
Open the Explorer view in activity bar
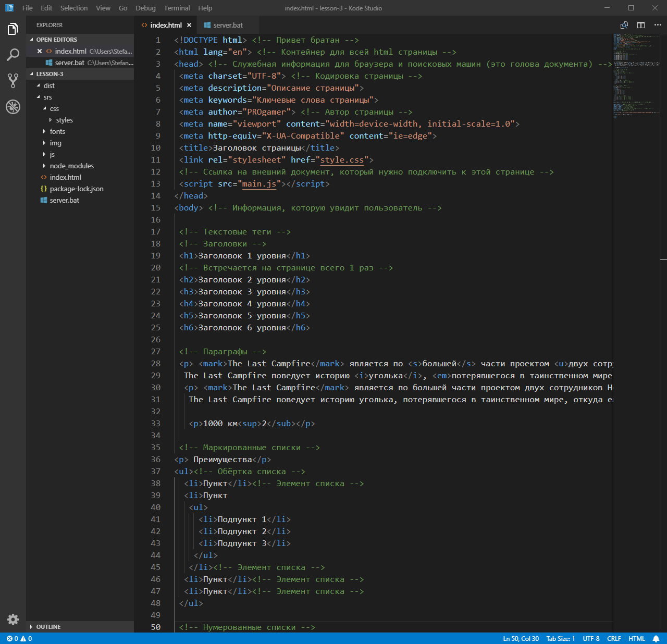pyautogui.click(x=13, y=29)
